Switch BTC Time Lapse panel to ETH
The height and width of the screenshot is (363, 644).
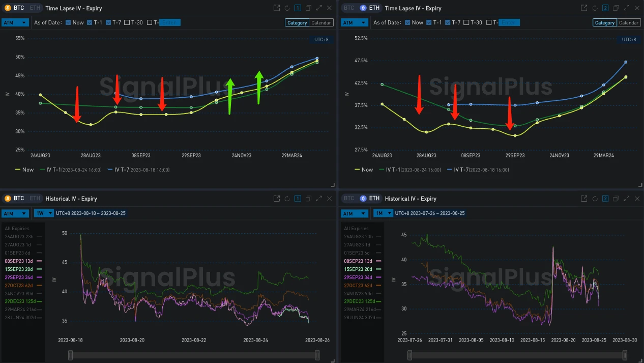pos(34,8)
